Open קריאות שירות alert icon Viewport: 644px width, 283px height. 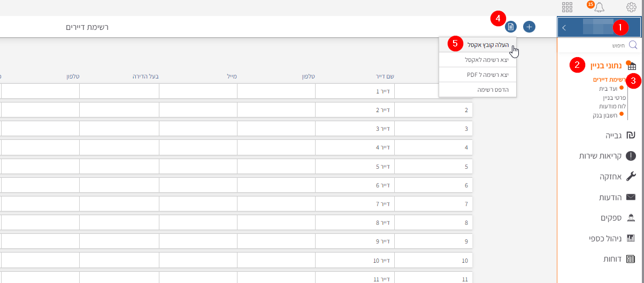point(631,156)
